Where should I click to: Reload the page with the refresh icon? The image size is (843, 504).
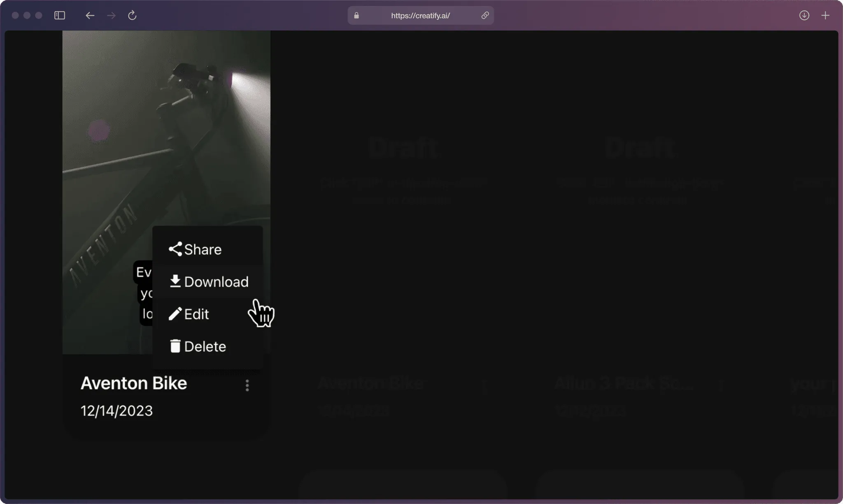coord(132,16)
